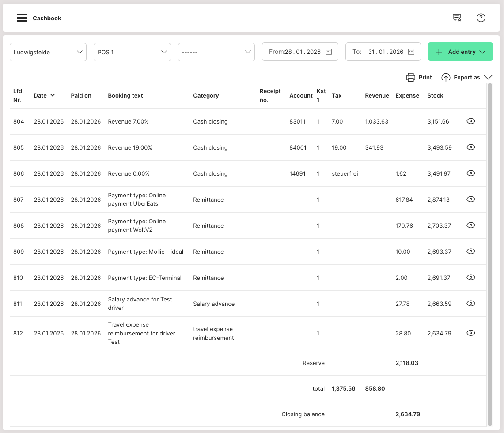Click the help question mark icon
This screenshot has width=504, height=433.
[481, 18]
